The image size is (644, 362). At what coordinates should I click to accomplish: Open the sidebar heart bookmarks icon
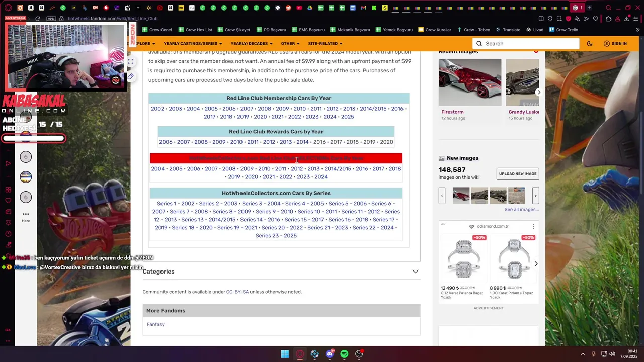pos(8,201)
